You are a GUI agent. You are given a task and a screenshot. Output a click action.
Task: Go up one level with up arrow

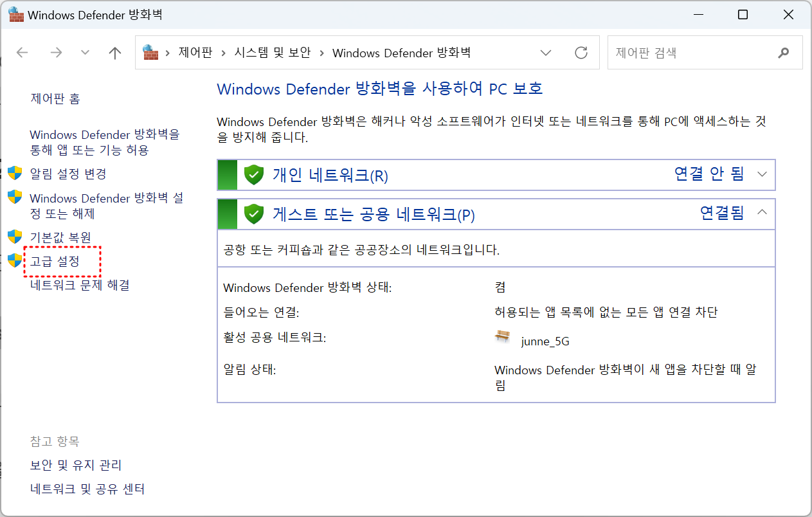click(115, 53)
